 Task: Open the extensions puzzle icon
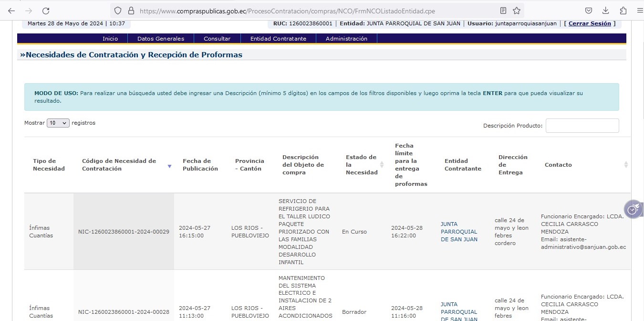[x=623, y=11]
